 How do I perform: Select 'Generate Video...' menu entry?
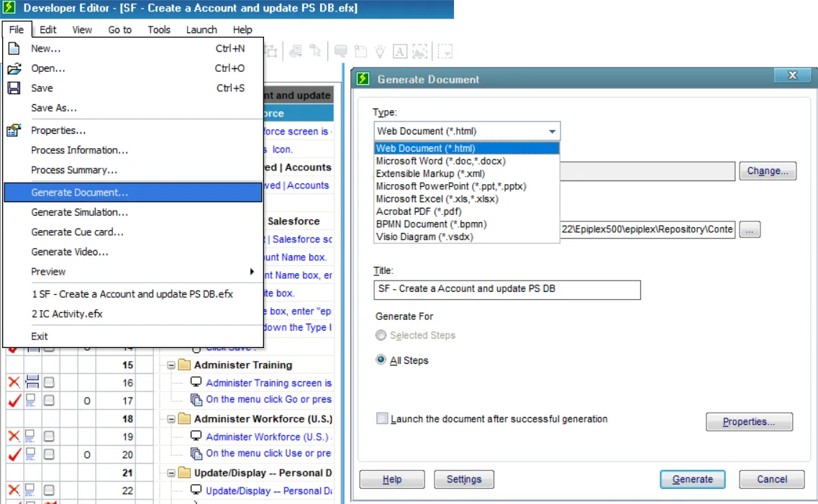click(133, 252)
